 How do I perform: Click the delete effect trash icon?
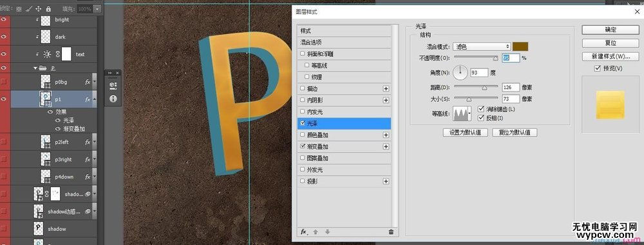pyautogui.click(x=391, y=232)
